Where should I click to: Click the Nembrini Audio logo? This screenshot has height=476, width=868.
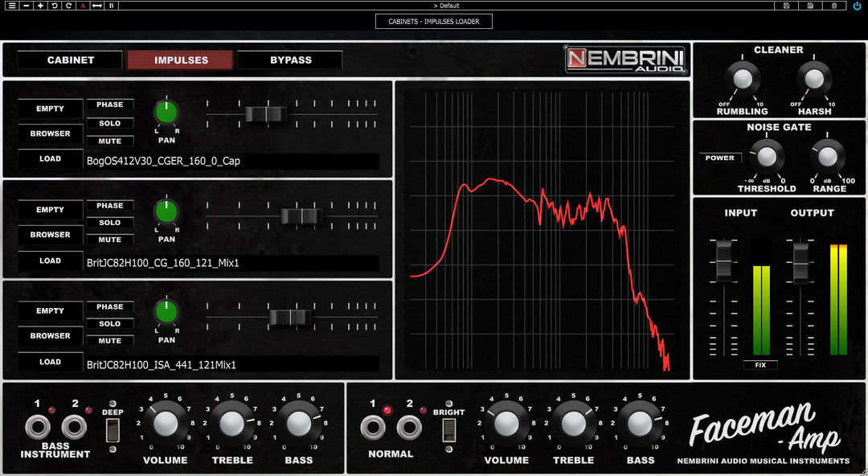(x=625, y=59)
